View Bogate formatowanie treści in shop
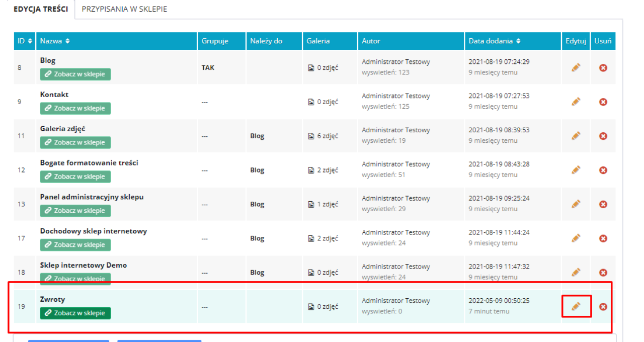Viewport: 644px width, 342px height. click(x=75, y=177)
